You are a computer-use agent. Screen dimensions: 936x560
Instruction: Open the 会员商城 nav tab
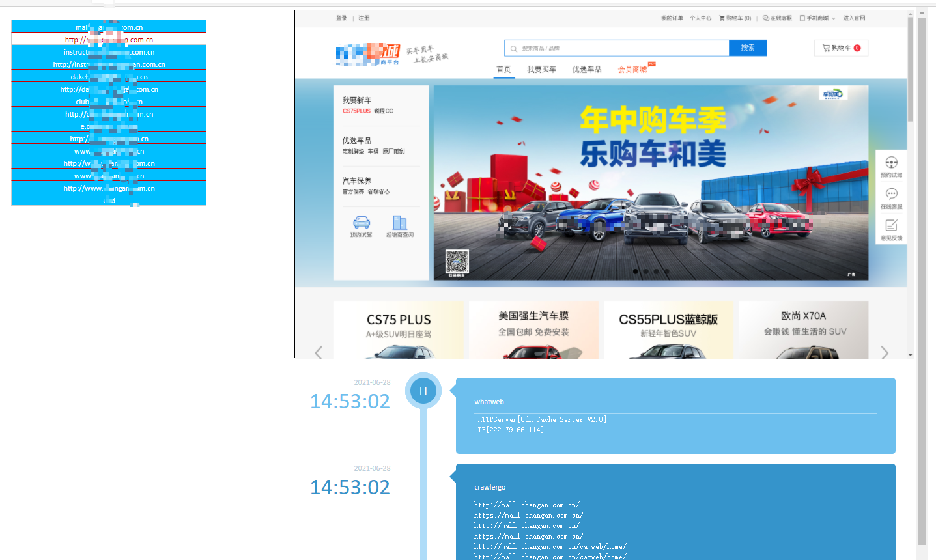pyautogui.click(x=632, y=69)
